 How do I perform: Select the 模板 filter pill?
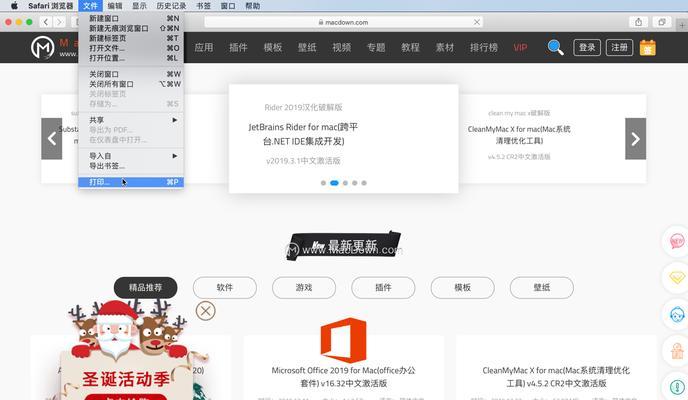[462, 288]
